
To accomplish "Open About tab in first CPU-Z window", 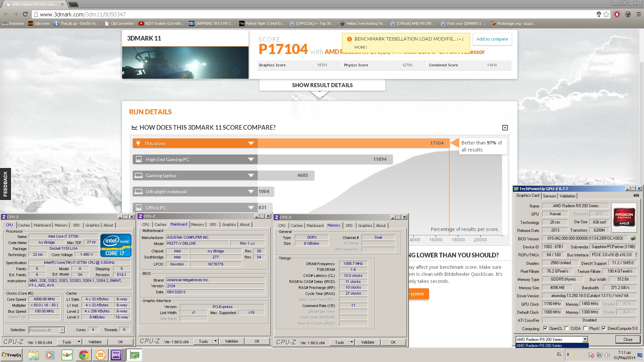I will click(x=108, y=225).
